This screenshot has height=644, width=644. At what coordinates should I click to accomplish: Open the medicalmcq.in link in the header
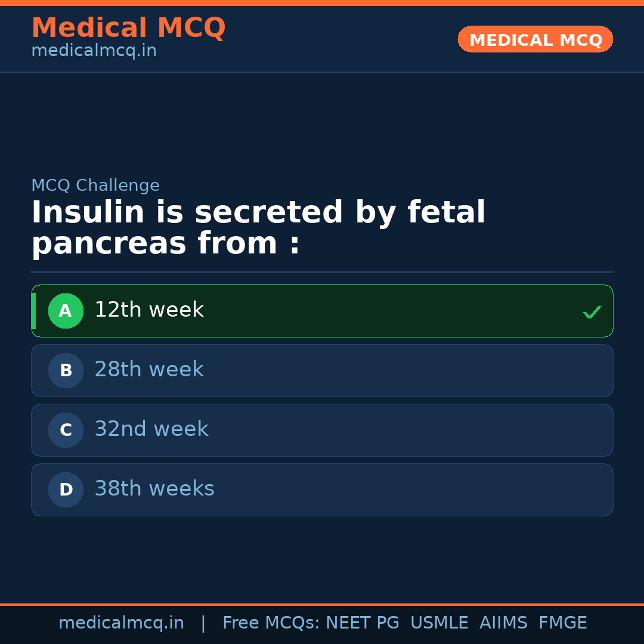[x=94, y=51]
